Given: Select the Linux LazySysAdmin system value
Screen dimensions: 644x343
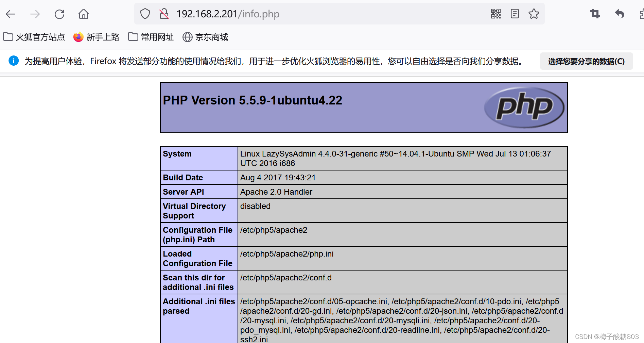Looking at the screenshot, I should [x=395, y=159].
